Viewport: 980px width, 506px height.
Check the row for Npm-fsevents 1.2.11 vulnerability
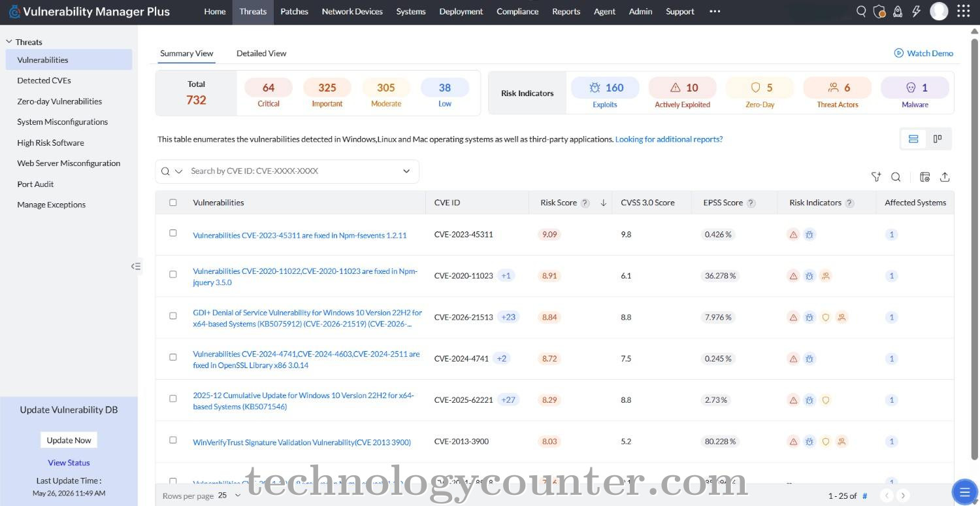coord(173,233)
